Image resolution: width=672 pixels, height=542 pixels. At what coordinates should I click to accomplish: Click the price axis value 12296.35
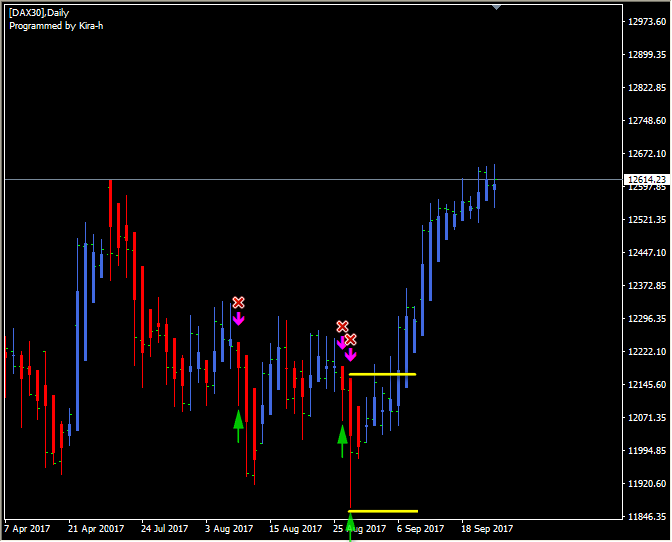click(647, 319)
